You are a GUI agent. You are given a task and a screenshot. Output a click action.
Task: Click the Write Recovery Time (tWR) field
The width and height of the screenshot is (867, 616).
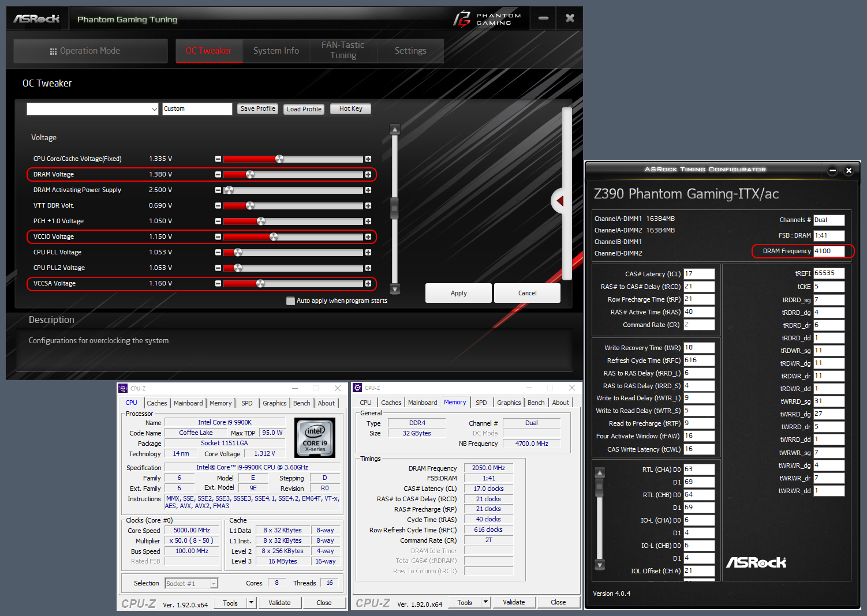click(699, 348)
